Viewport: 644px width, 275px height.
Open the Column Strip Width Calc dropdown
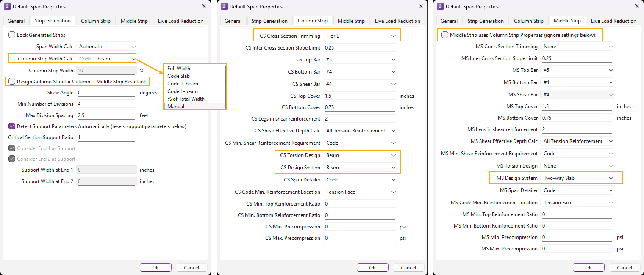coord(107,59)
